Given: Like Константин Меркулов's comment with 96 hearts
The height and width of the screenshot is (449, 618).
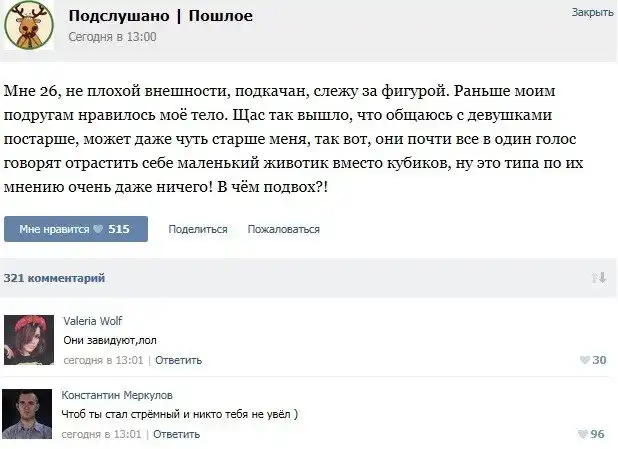Looking at the screenshot, I should tap(593, 434).
